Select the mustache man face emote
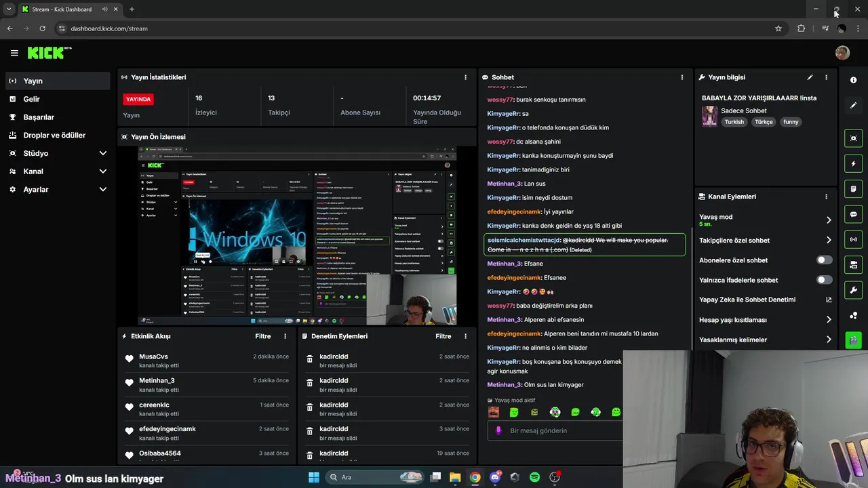Viewport: 868px width, 488px height. point(494,412)
